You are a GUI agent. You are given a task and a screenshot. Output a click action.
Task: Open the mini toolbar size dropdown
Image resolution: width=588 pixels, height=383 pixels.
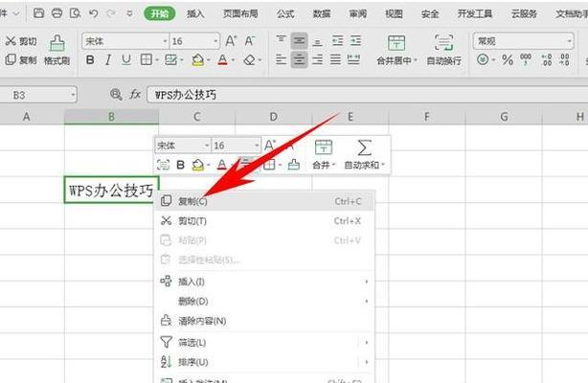click(257, 146)
